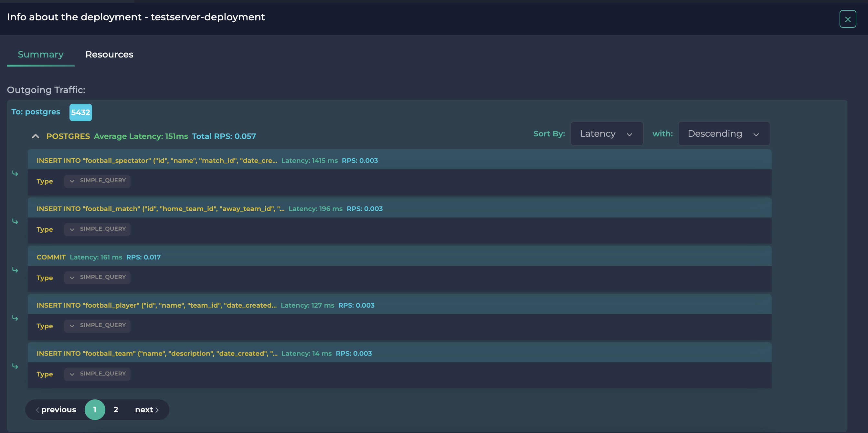Select the Summary tab
868x433 pixels.
[40, 55]
